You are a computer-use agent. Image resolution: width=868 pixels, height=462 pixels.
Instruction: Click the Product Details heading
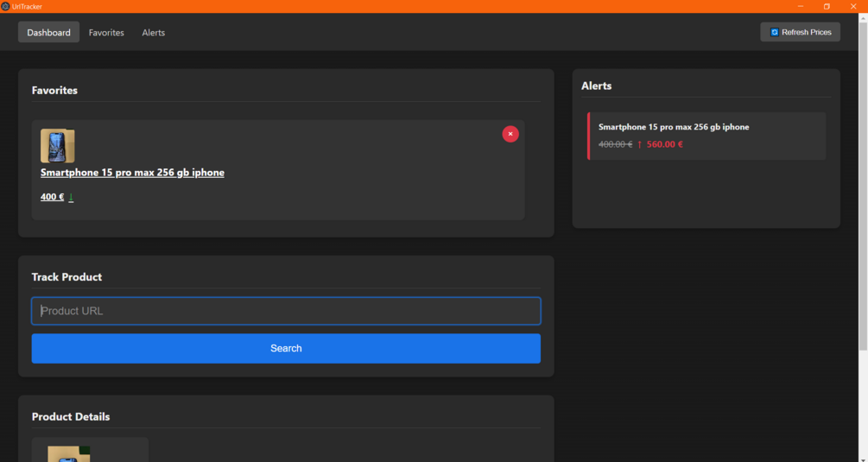(x=71, y=416)
